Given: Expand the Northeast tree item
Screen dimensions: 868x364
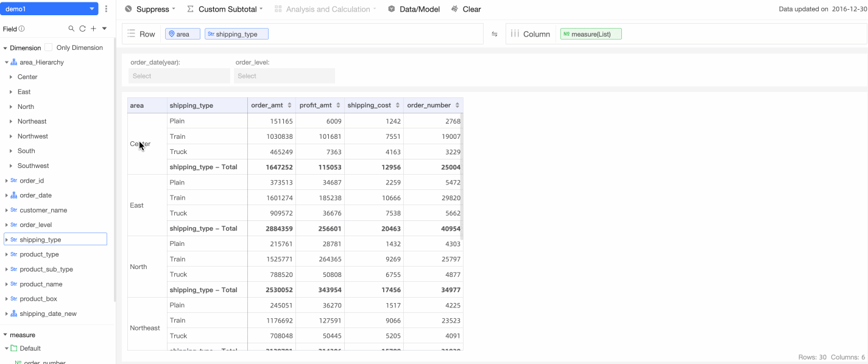Looking at the screenshot, I should (x=11, y=122).
